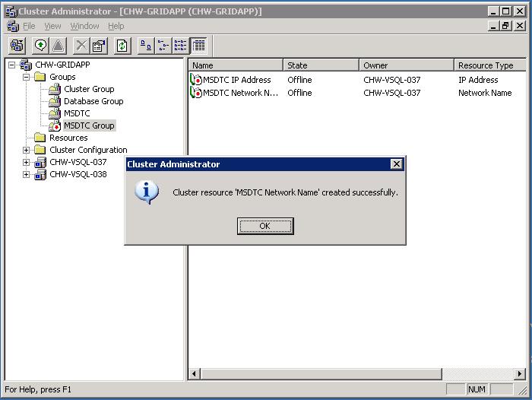
Task: Click the Groups folder icon
Action: (x=40, y=77)
